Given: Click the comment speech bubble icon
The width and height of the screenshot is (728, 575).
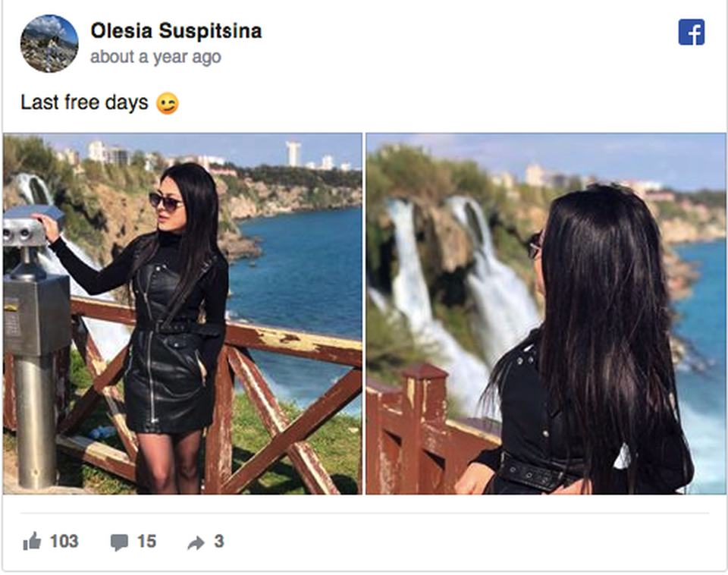Looking at the screenshot, I should point(119,542).
